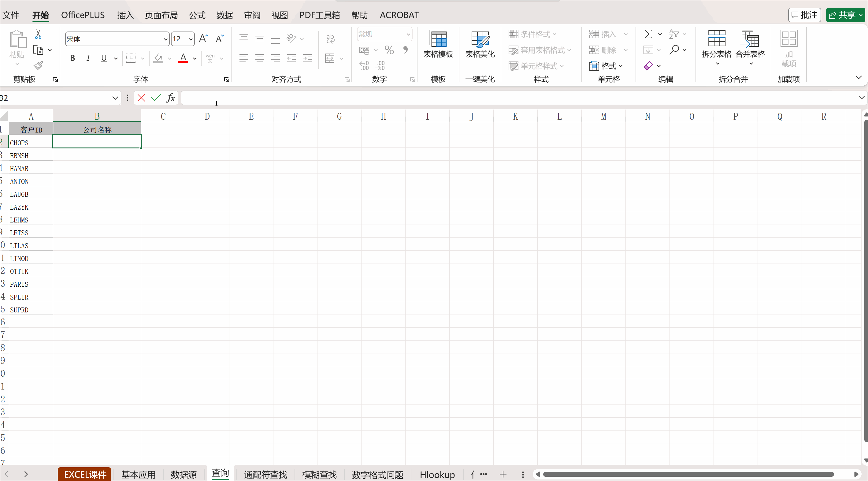
Task: Open the 模糊查找 sheet tab
Action: [319, 475]
